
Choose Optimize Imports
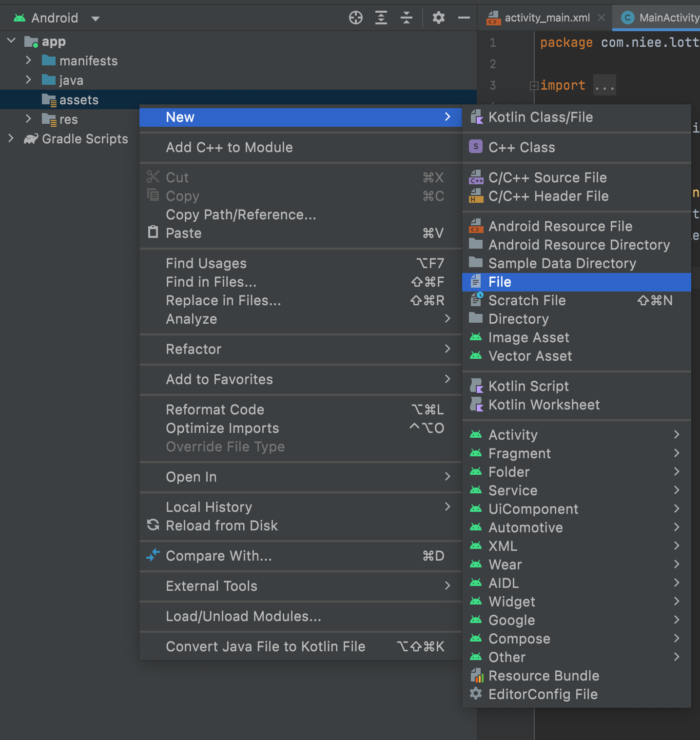pos(301,428)
